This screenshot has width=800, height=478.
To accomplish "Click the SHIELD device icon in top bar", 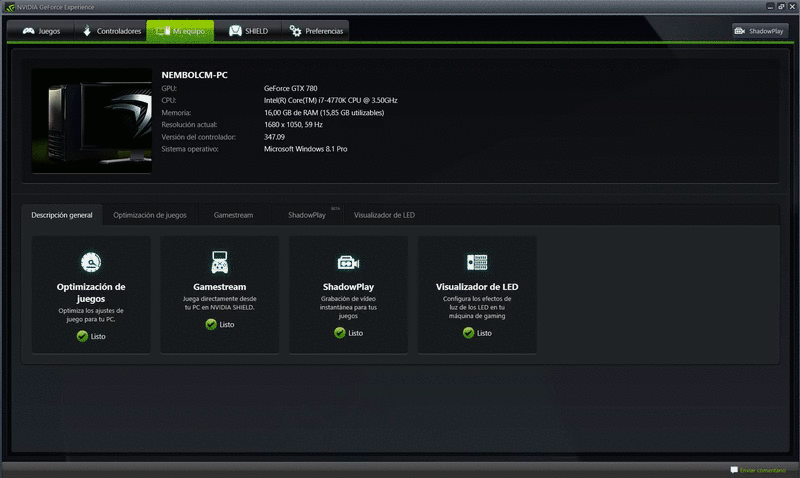I will (x=235, y=31).
